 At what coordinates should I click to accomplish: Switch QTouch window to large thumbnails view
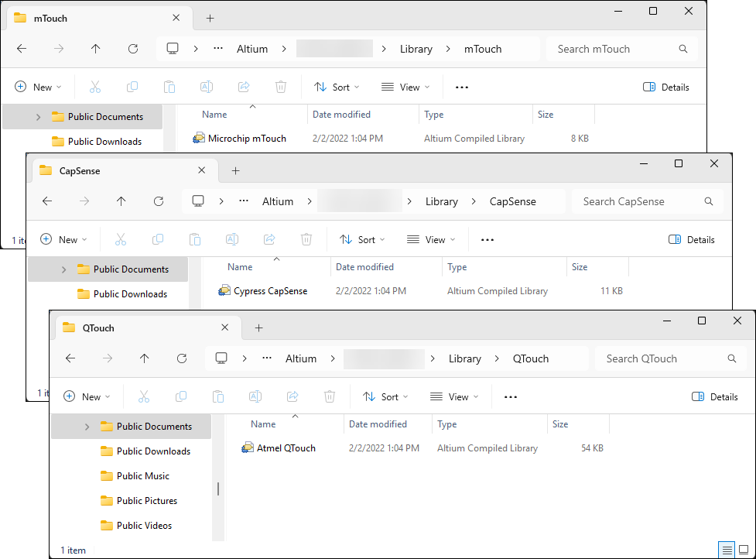point(744,550)
